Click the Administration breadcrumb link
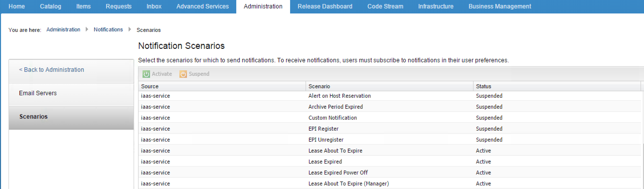The image size is (644, 189). 63,30
